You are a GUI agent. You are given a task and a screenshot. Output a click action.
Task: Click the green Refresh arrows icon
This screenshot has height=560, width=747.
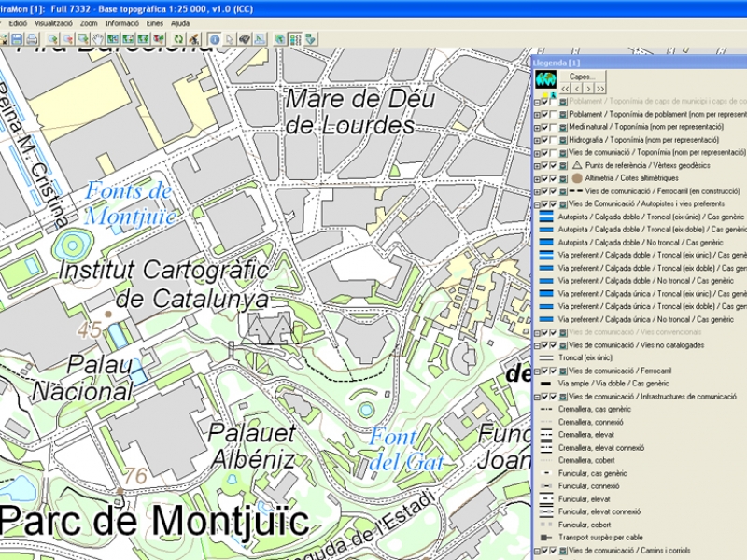(178, 39)
